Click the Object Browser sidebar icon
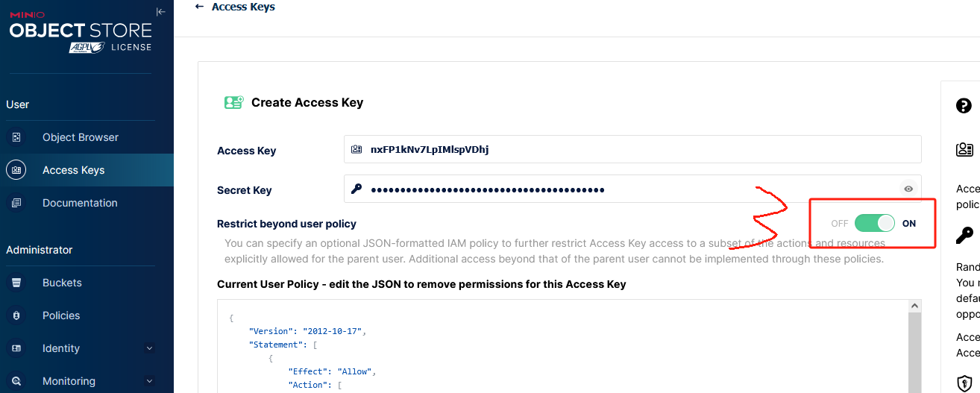This screenshot has width=980, height=393. 16,137
